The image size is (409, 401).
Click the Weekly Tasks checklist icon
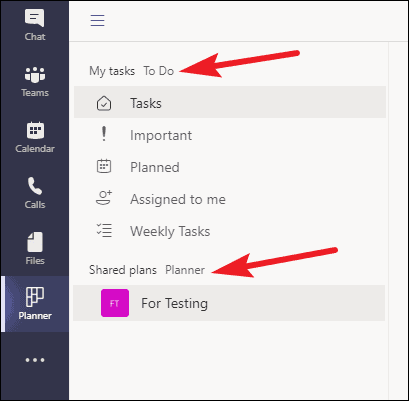[104, 230]
